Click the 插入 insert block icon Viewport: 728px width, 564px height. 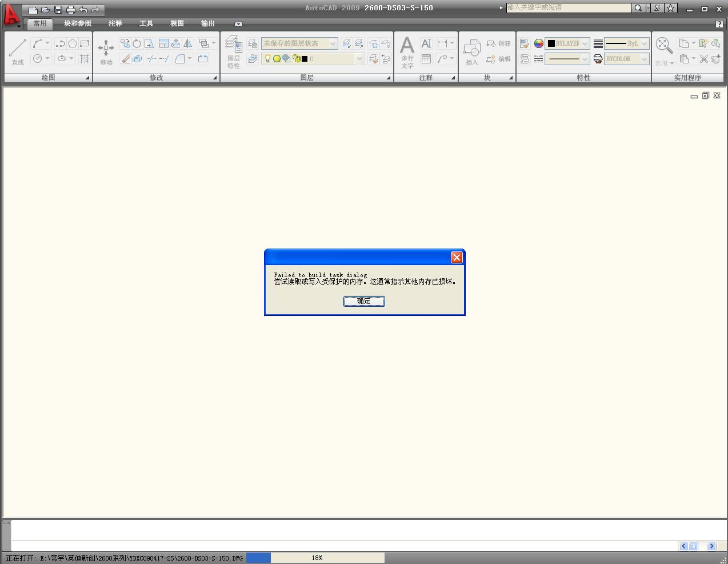[471, 52]
